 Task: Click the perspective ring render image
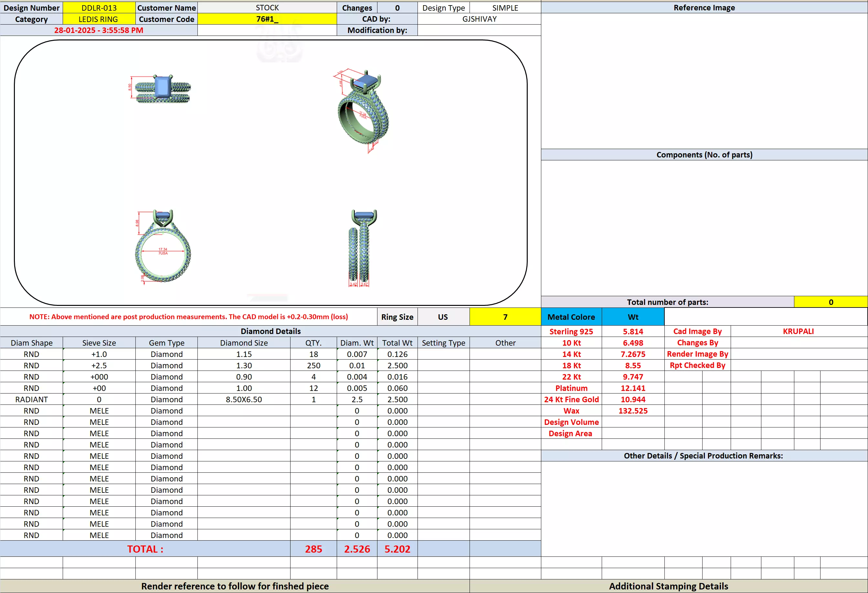pos(362,110)
